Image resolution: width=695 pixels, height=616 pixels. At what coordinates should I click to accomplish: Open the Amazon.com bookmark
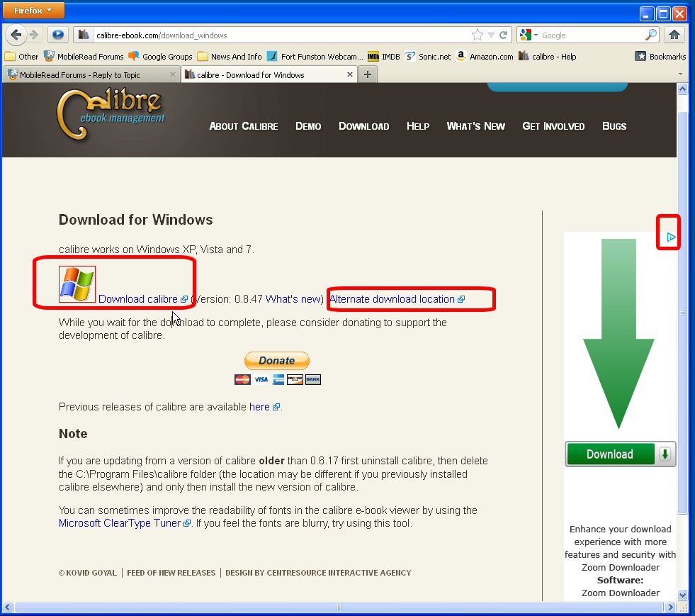point(485,56)
